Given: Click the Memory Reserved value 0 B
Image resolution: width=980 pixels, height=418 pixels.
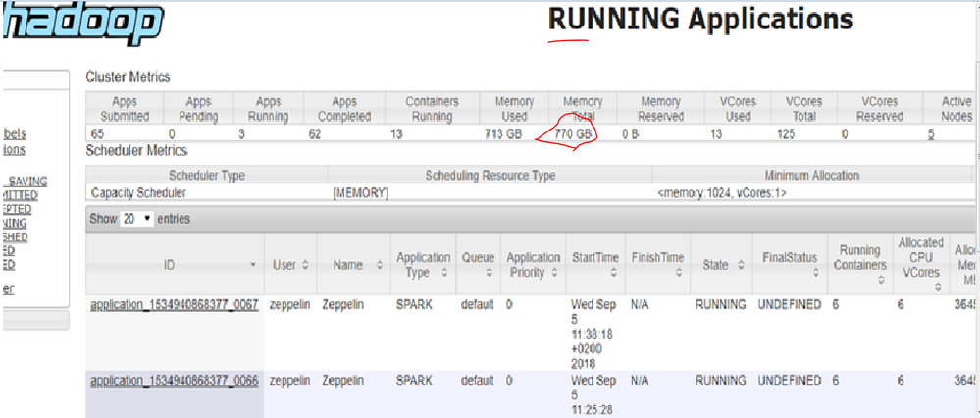Looking at the screenshot, I should coord(630,133).
